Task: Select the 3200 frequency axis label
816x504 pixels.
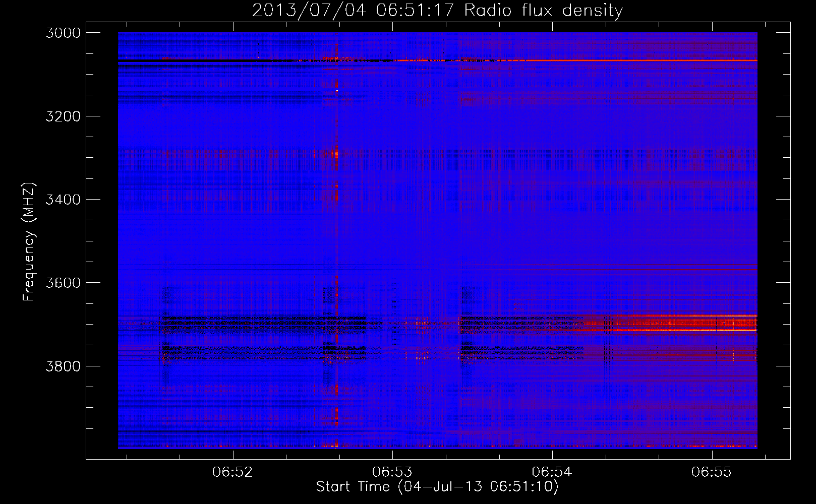Action: pos(63,116)
